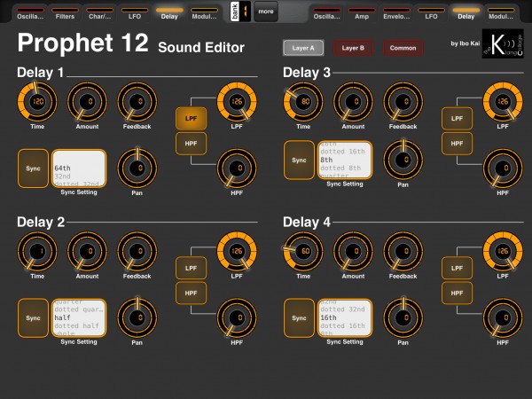Click the Delay 1 LPF cutoff knob
The image size is (532, 399).
(237, 101)
